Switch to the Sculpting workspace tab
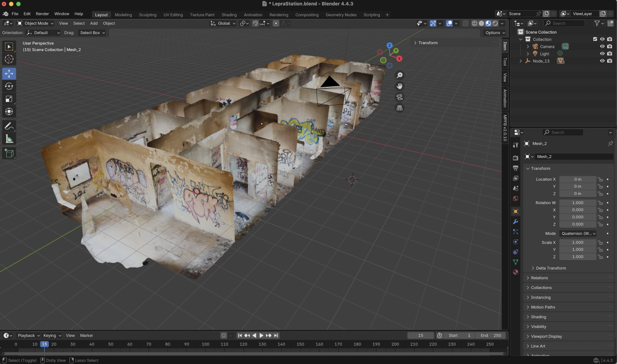Viewport: 617px width, 364px height. [148, 14]
